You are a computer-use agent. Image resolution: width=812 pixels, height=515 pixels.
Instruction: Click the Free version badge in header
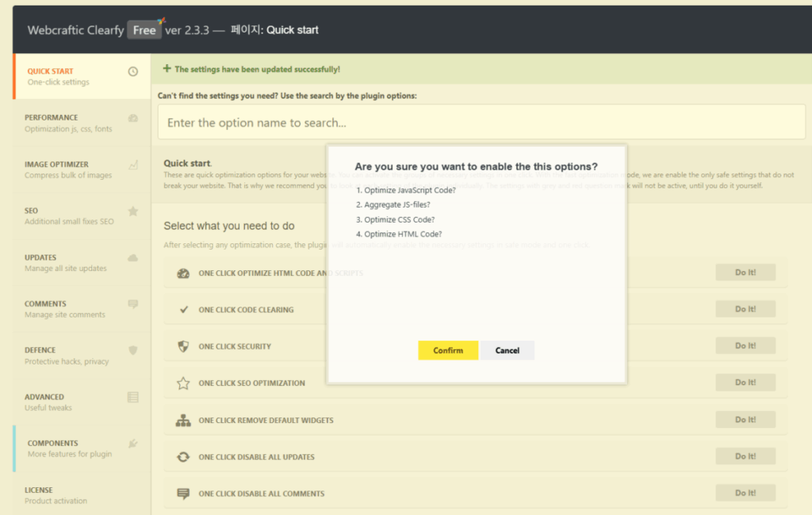tap(144, 30)
